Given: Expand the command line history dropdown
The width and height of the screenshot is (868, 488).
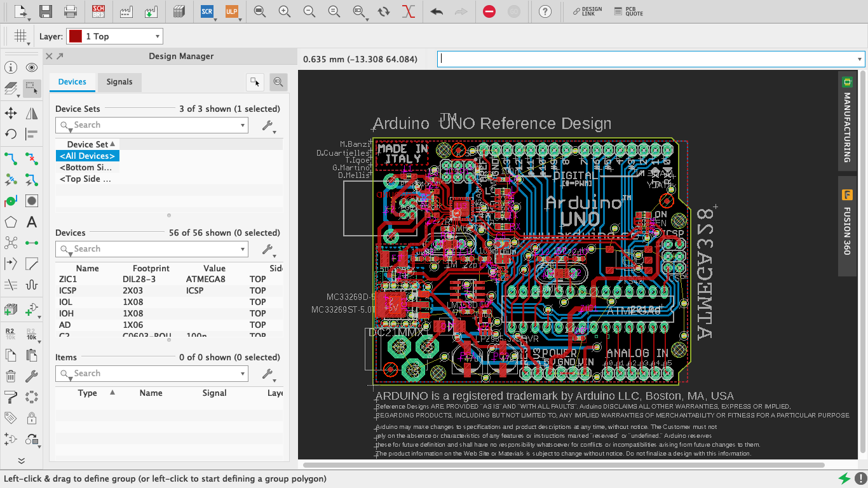Looking at the screenshot, I should click(x=860, y=59).
